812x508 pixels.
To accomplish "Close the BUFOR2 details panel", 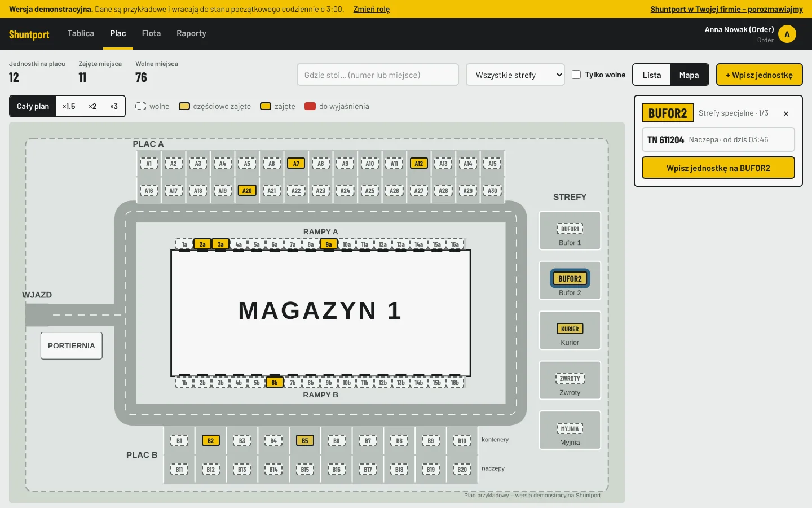I will click(x=786, y=113).
